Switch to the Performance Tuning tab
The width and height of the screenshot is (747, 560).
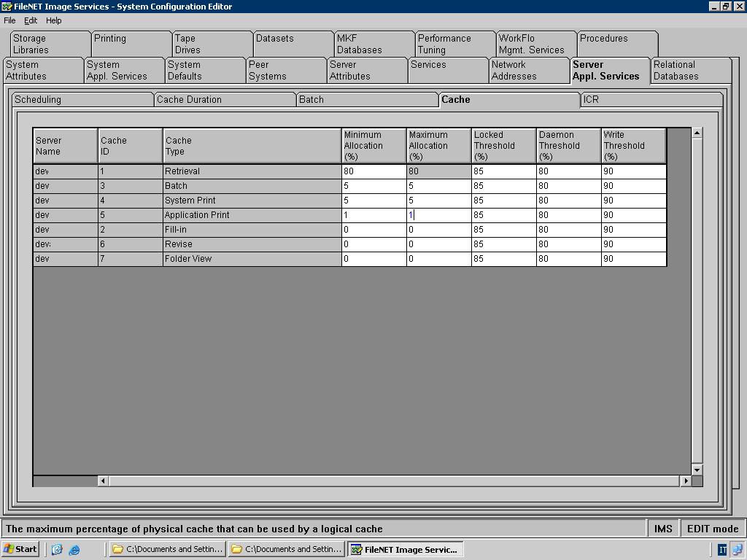455,44
